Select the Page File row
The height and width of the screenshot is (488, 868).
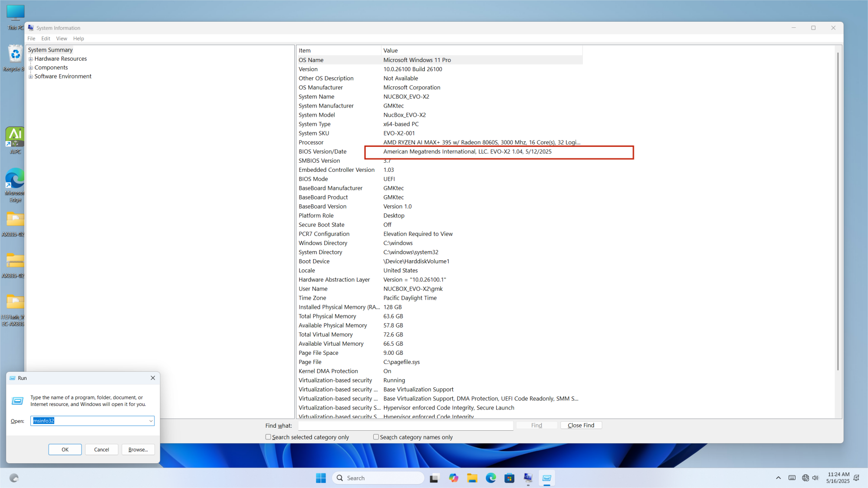coord(440,362)
